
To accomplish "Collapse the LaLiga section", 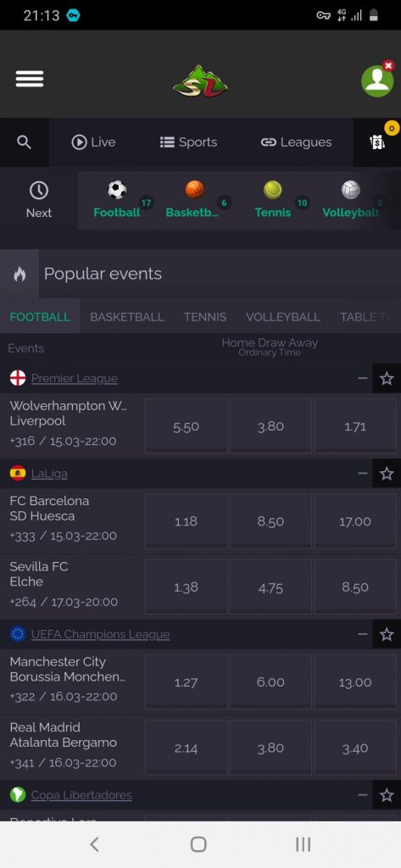I will 363,474.
